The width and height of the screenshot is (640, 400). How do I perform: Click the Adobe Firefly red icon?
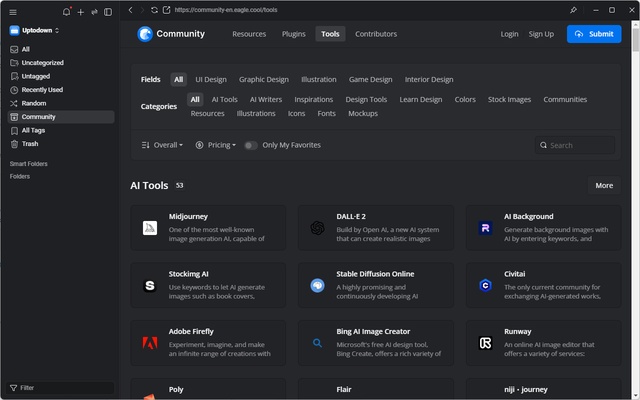(x=150, y=343)
